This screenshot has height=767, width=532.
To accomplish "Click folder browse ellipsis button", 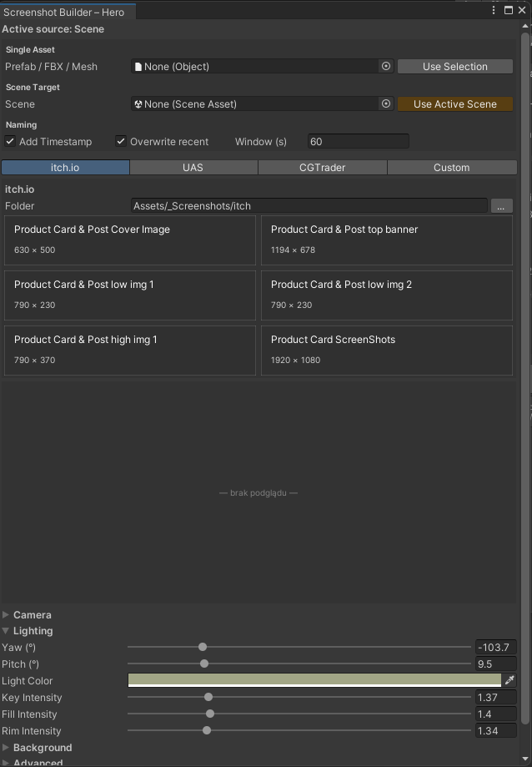I will 501,205.
